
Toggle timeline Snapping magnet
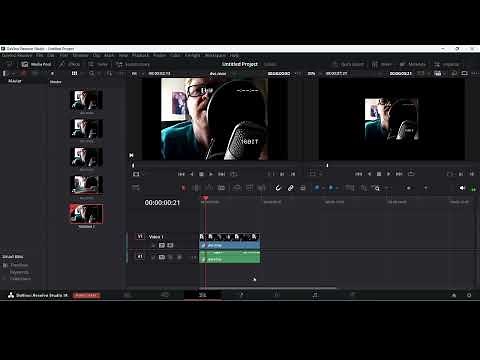click(x=278, y=188)
